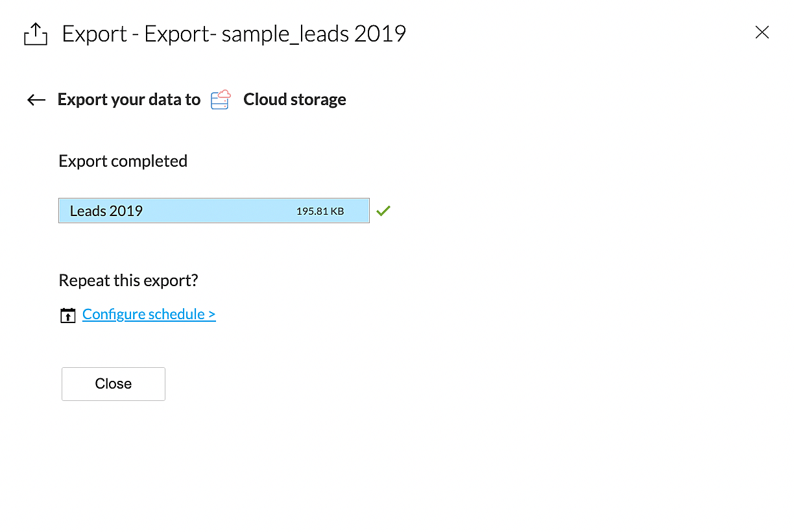The height and width of the screenshot is (532, 794).
Task: Click the first "Export" word in title
Action: (x=94, y=34)
